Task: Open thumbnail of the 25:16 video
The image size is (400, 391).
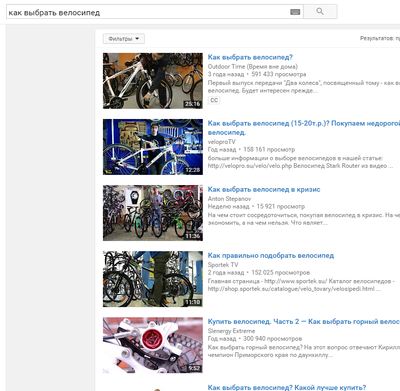Action: point(153,81)
